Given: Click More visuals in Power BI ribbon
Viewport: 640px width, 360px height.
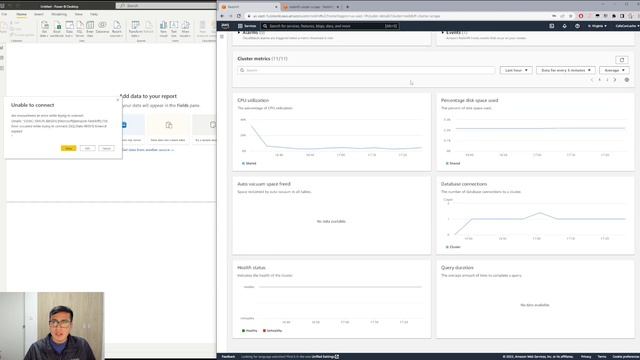Looking at the screenshot, I should [x=185, y=29].
